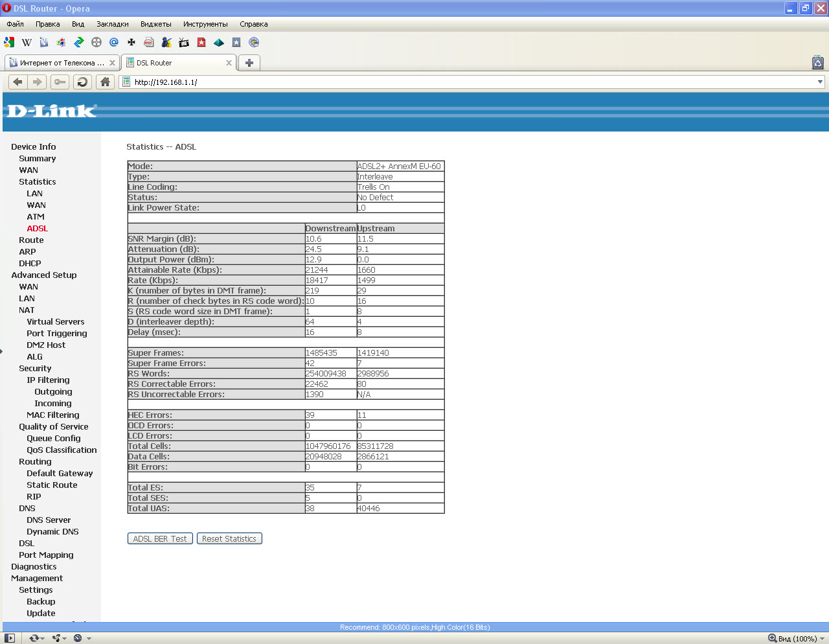Click the Reset Statistics button
Image resolution: width=829 pixels, height=644 pixels.
229,539
